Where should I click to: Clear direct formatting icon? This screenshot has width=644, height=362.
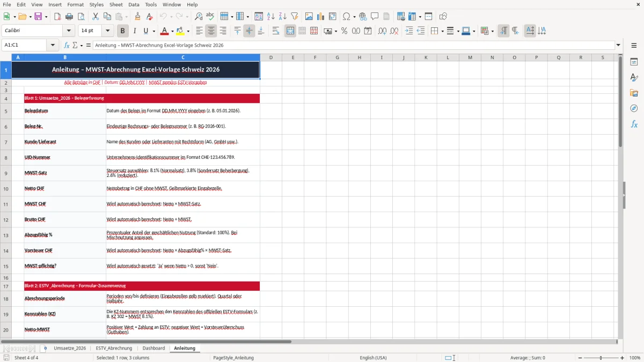[149, 17]
